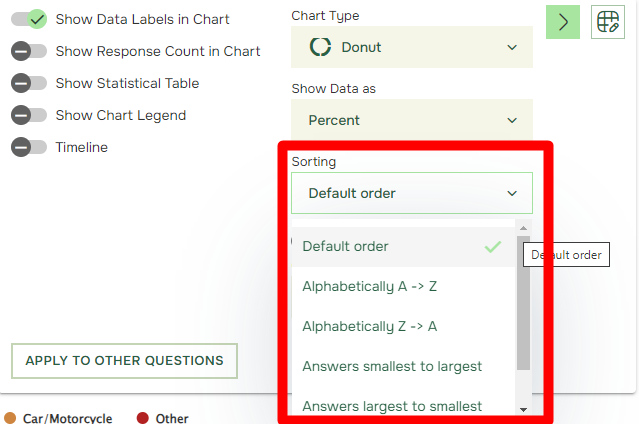Click the green checkmark beside Default order

point(493,247)
